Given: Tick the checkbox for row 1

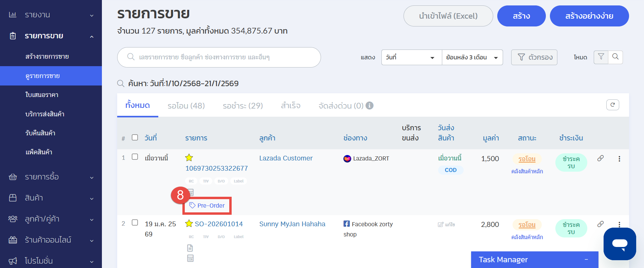Looking at the screenshot, I should click(135, 157).
